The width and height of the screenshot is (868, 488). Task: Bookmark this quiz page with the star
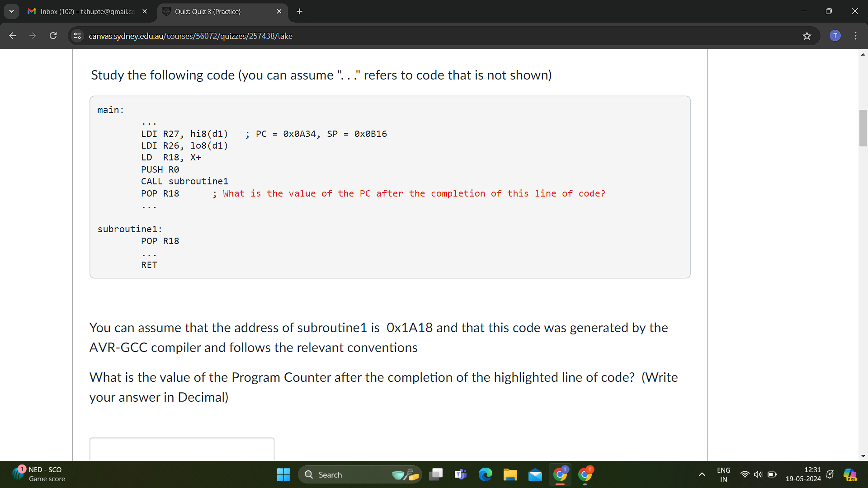tap(807, 36)
